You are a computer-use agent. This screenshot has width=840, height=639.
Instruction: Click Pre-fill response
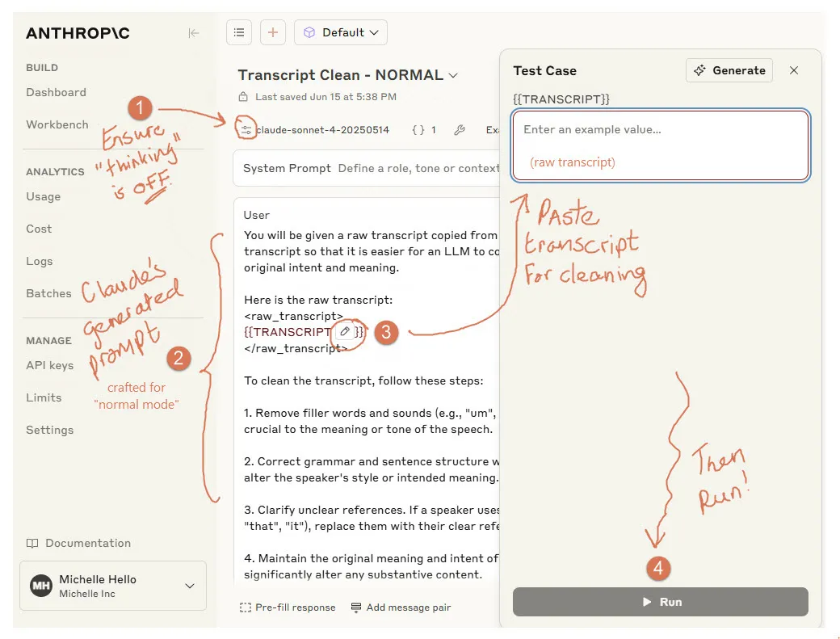pos(288,607)
